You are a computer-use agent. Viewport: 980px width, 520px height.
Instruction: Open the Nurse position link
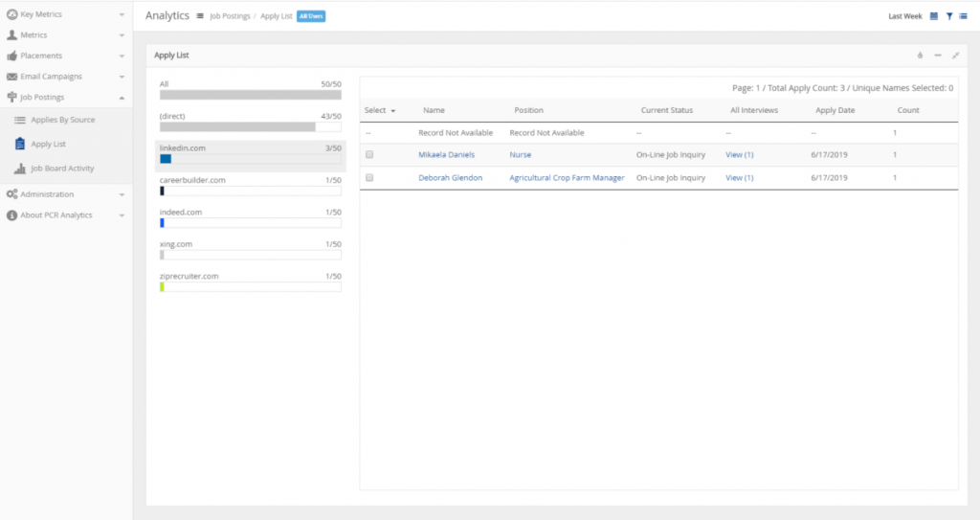click(520, 154)
